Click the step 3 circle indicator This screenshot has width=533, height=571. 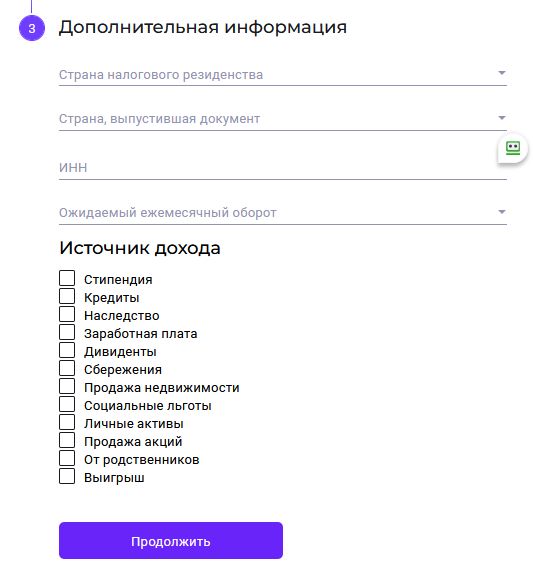click(32, 28)
